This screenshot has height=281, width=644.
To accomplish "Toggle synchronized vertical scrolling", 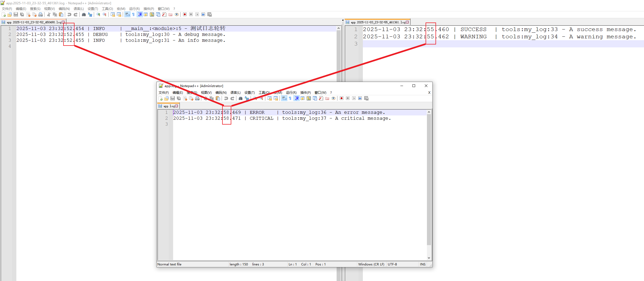I will pos(113,14).
